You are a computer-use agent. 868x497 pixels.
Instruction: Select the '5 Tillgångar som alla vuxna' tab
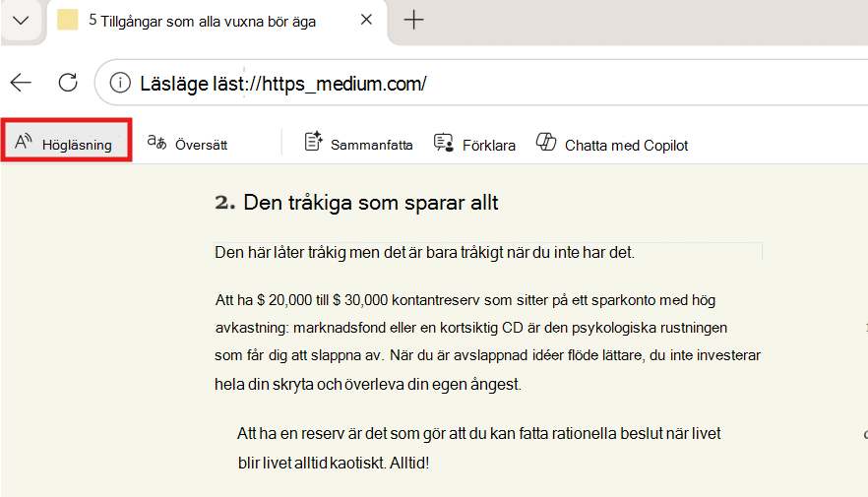216,22
